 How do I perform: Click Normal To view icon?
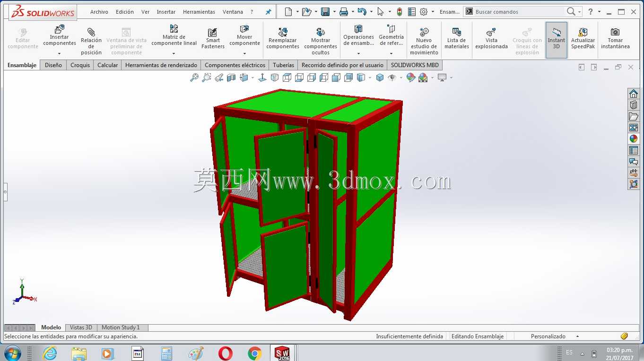click(x=262, y=77)
